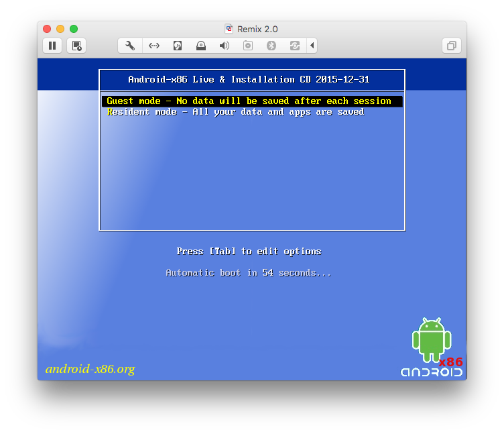The width and height of the screenshot is (504, 434).
Task: Click the hard disk device icon
Action: click(178, 46)
